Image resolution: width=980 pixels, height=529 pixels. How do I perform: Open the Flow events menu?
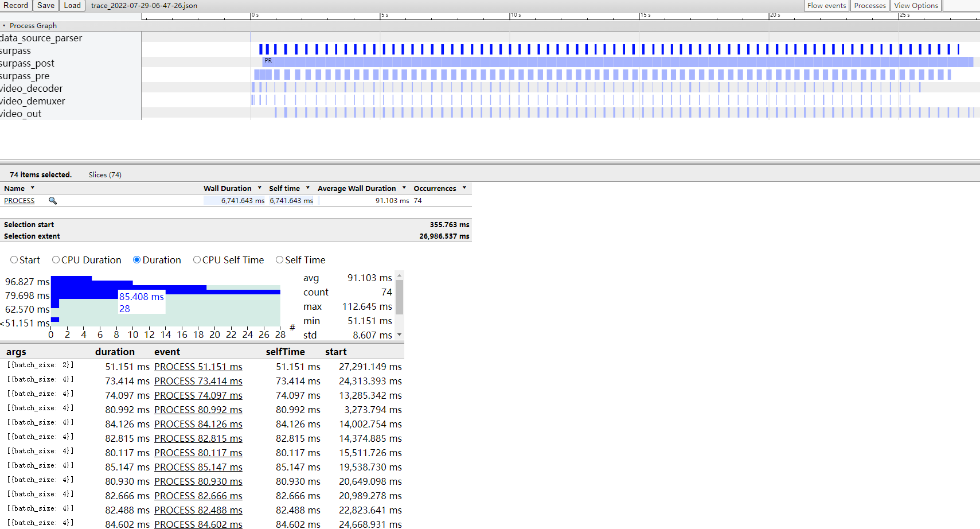click(x=826, y=6)
